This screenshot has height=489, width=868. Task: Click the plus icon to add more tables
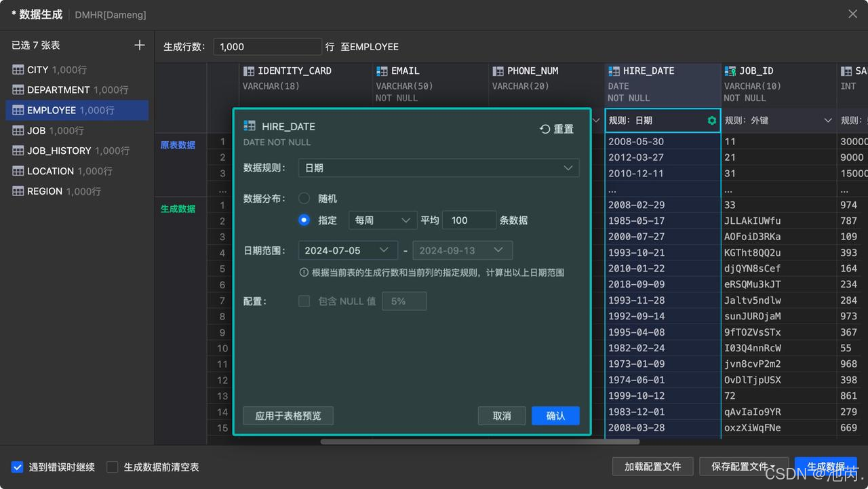(140, 45)
